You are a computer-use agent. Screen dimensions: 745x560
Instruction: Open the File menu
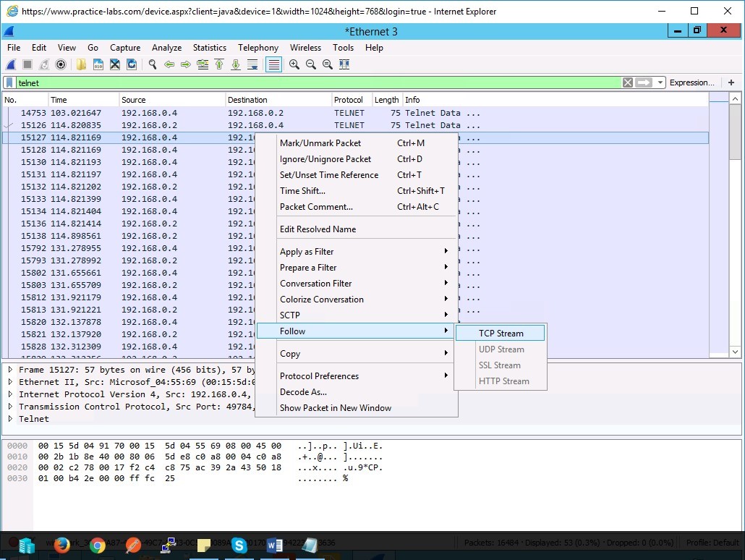[x=14, y=48]
